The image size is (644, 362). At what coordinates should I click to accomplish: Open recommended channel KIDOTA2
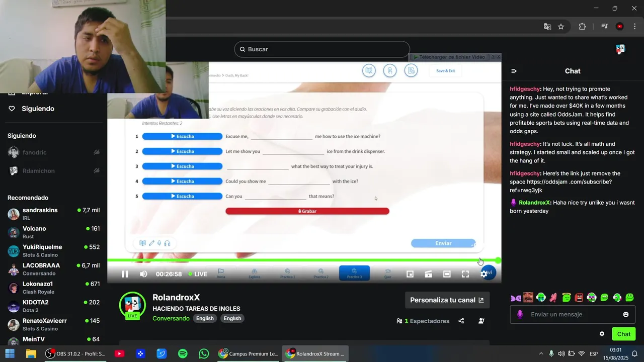53,306
